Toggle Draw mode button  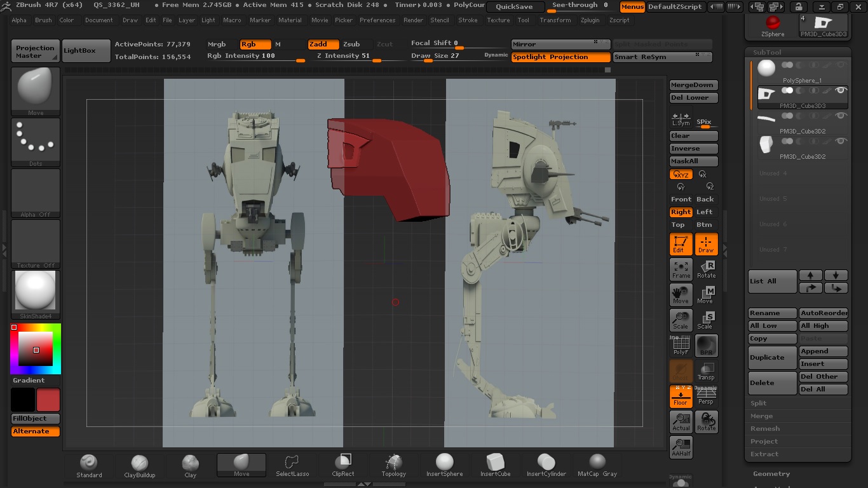[x=707, y=244]
